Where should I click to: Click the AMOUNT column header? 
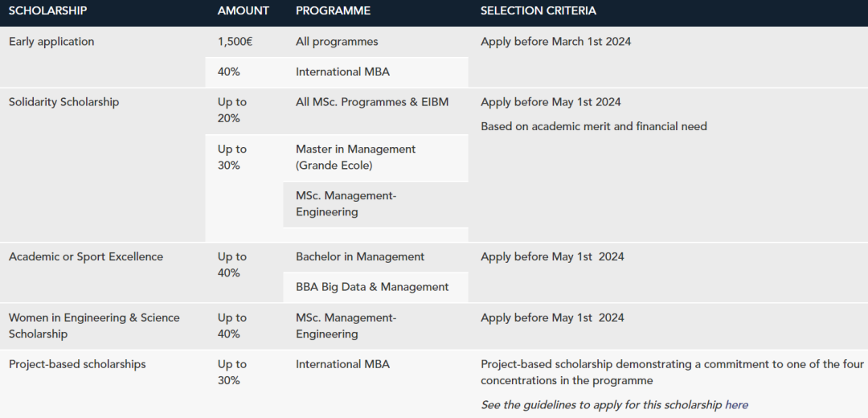click(243, 10)
